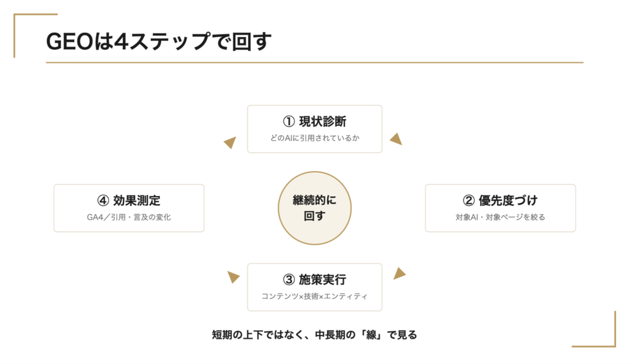Click the bottom-right gold corner bracket
This screenshot has width=632, height=364.
(594, 329)
